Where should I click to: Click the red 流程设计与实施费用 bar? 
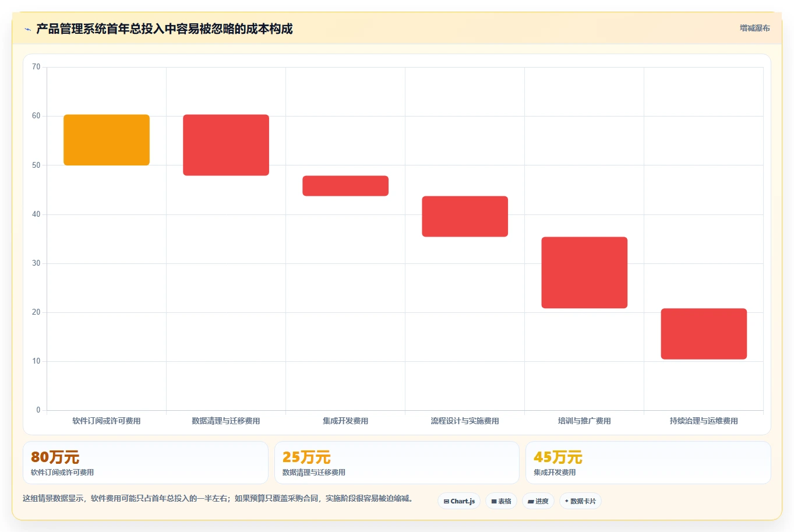coord(465,216)
